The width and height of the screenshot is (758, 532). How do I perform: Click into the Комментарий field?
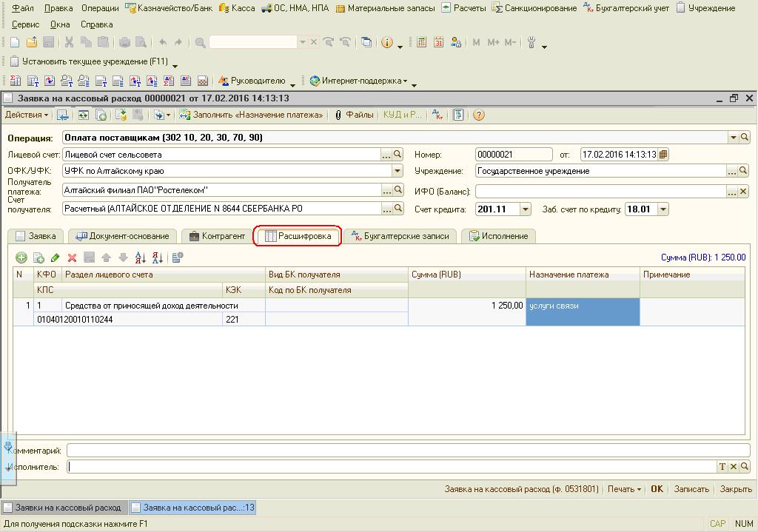pyautogui.click(x=408, y=451)
